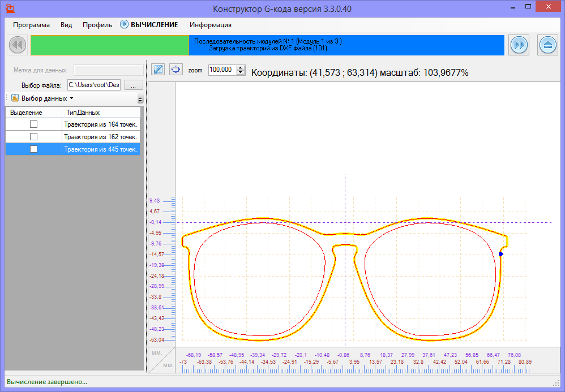
Task: Click the ВЫЧИСЛЕНИЕ play icon
Action: click(x=125, y=25)
